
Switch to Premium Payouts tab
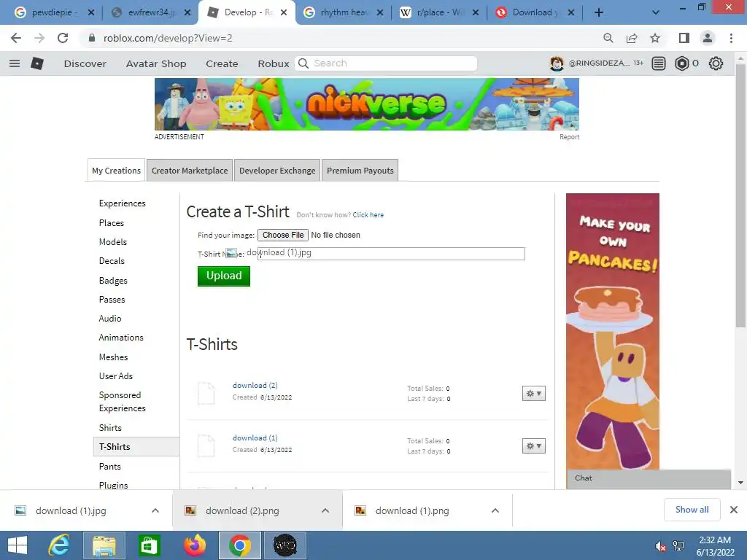360,171
